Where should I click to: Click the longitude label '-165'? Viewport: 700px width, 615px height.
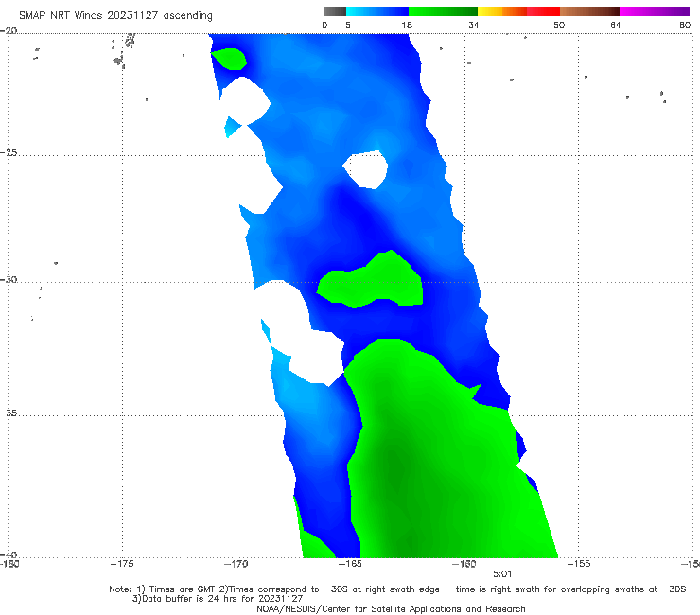pyautogui.click(x=350, y=564)
